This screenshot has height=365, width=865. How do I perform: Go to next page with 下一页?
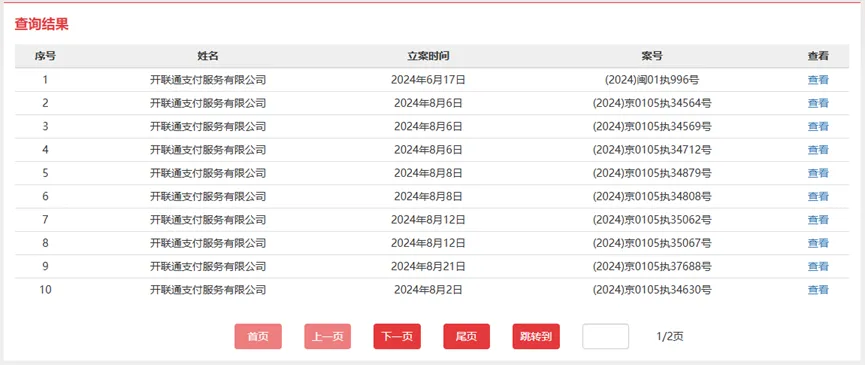pos(397,336)
